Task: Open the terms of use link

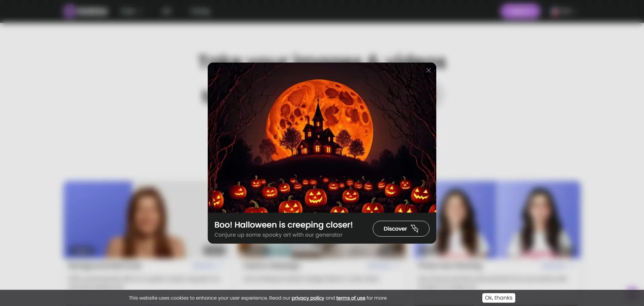Action: (351, 298)
